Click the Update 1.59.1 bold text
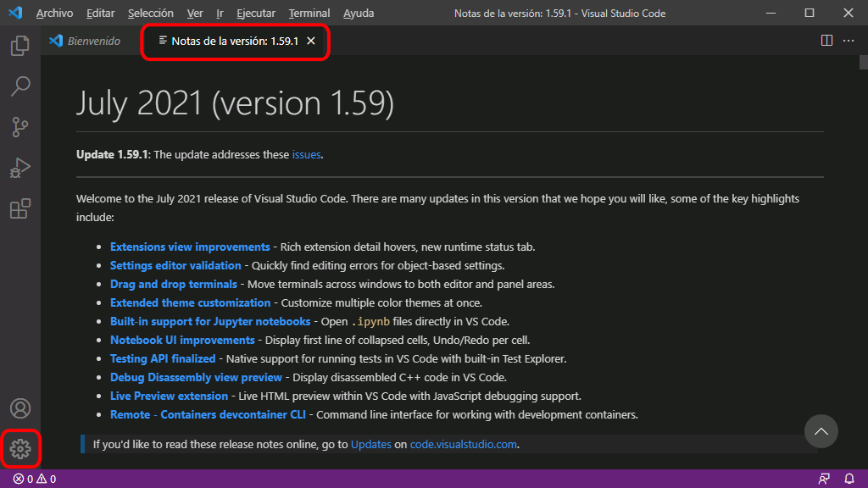Viewport: 868px width, 488px height. point(113,154)
